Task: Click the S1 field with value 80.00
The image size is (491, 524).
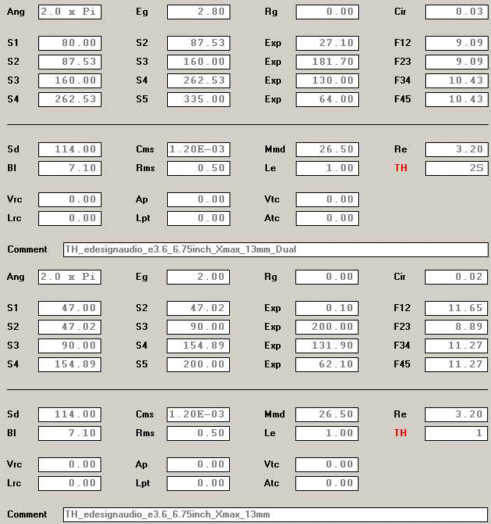Action: point(70,43)
